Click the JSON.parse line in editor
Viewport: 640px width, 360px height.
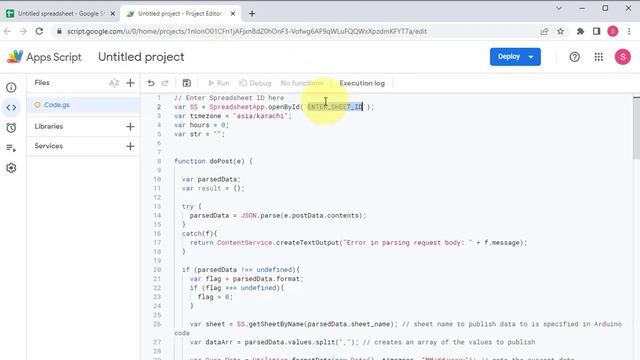[x=278, y=216]
